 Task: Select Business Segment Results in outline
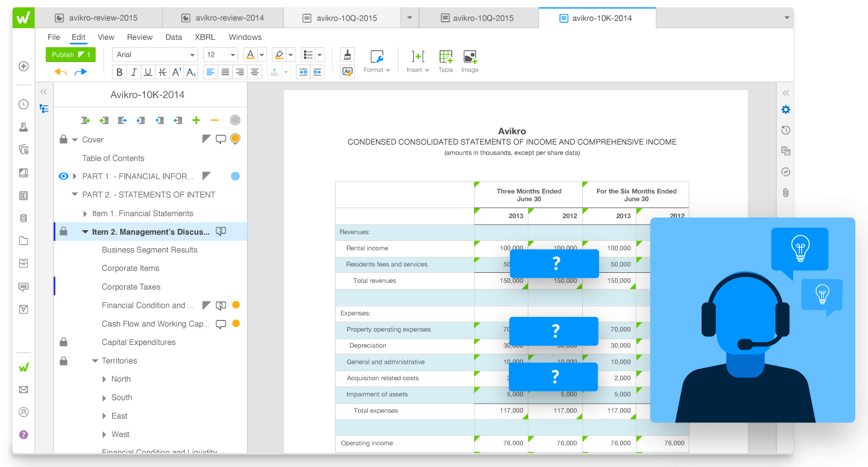150,250
